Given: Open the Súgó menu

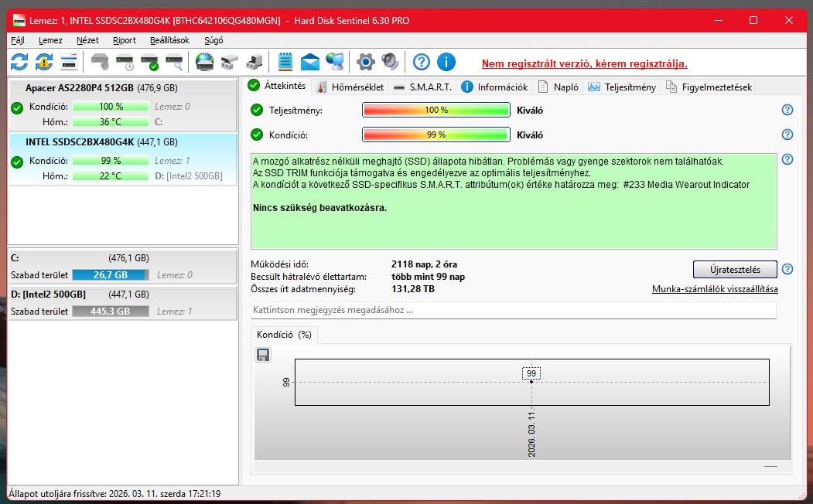Looking at the screenshot, I should [x=213, y=40].
